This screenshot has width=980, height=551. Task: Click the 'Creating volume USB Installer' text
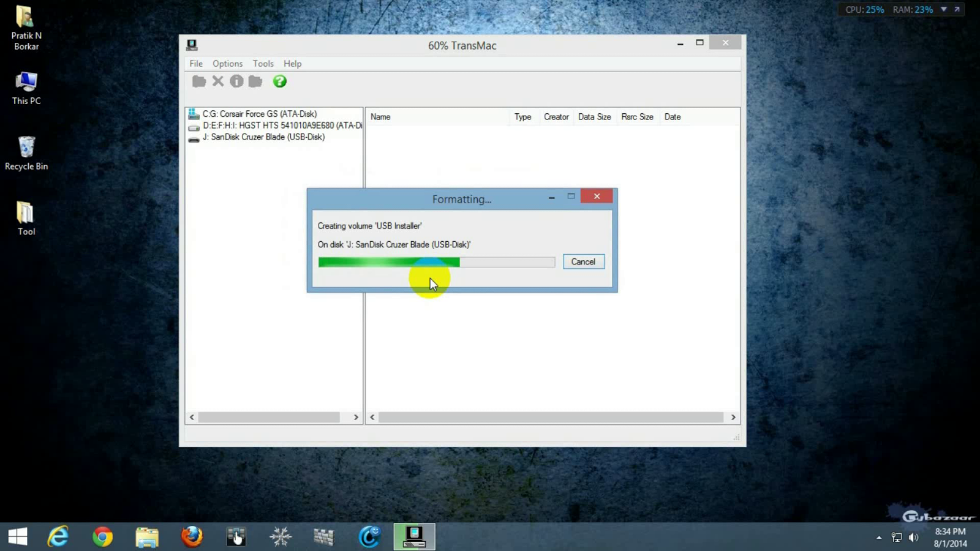(x=369, y=226)
